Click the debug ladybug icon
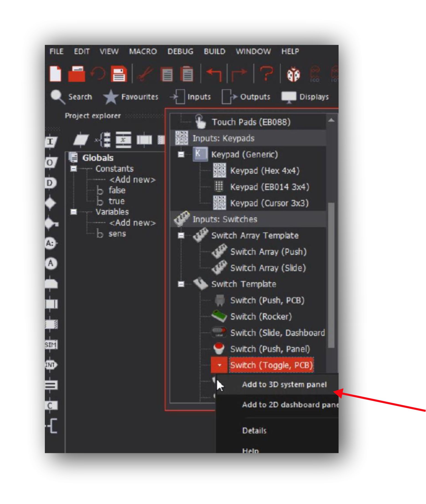 tap(293, 74)
